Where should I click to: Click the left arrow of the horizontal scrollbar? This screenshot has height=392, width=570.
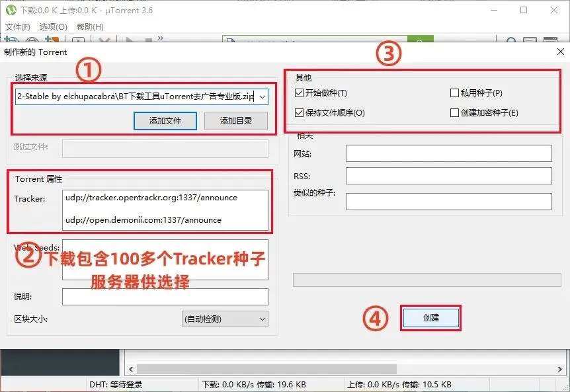coord(131,369)
